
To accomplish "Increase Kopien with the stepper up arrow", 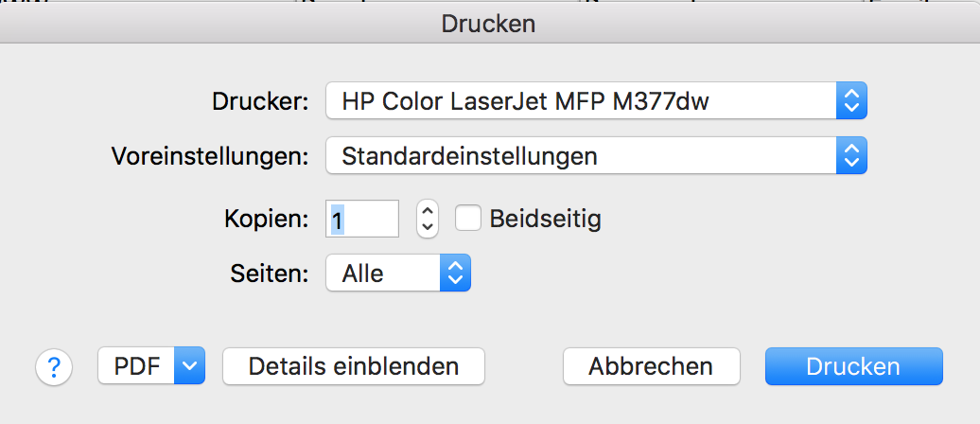I will click(x=428, y=210).
